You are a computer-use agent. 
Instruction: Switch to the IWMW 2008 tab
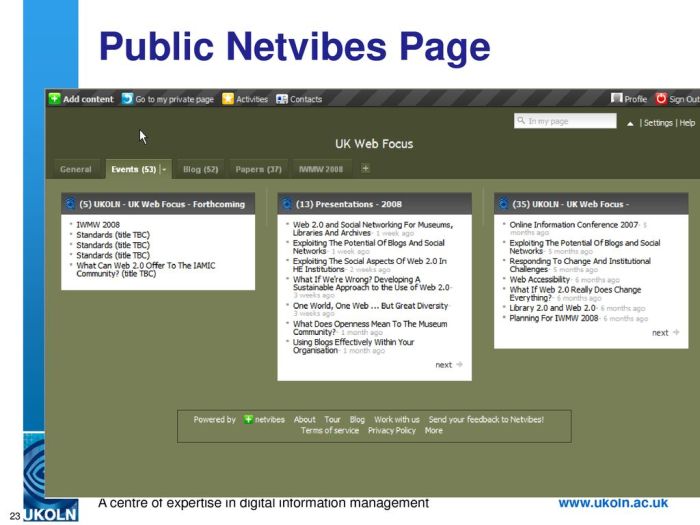coord(321,169)
